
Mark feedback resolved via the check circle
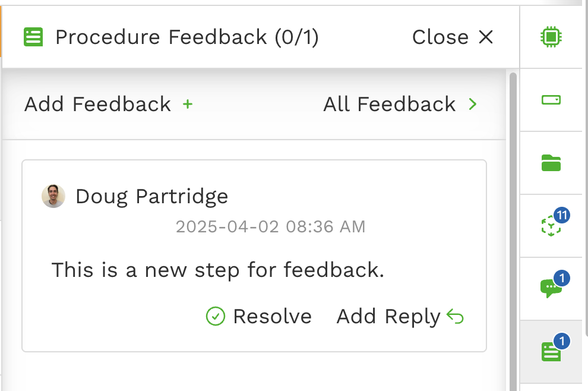point(215,317)
